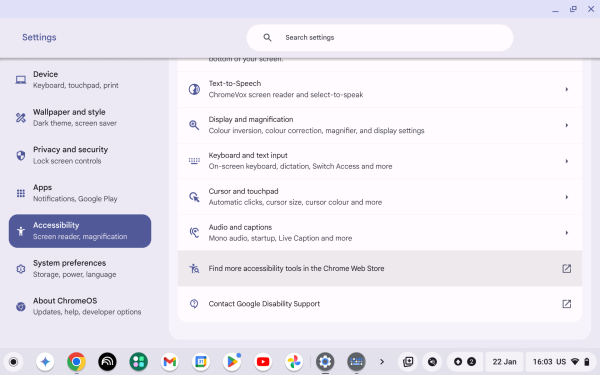This screenshot has width=600, height=375.
Task: Click the Display and magnification icon
Action: 194,125
